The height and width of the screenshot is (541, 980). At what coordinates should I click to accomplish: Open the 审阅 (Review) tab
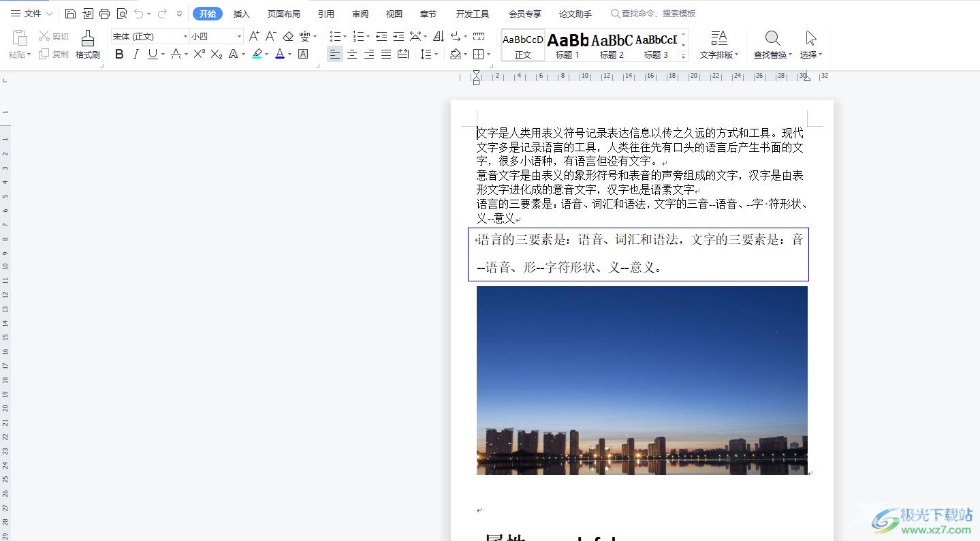(360, 14)
